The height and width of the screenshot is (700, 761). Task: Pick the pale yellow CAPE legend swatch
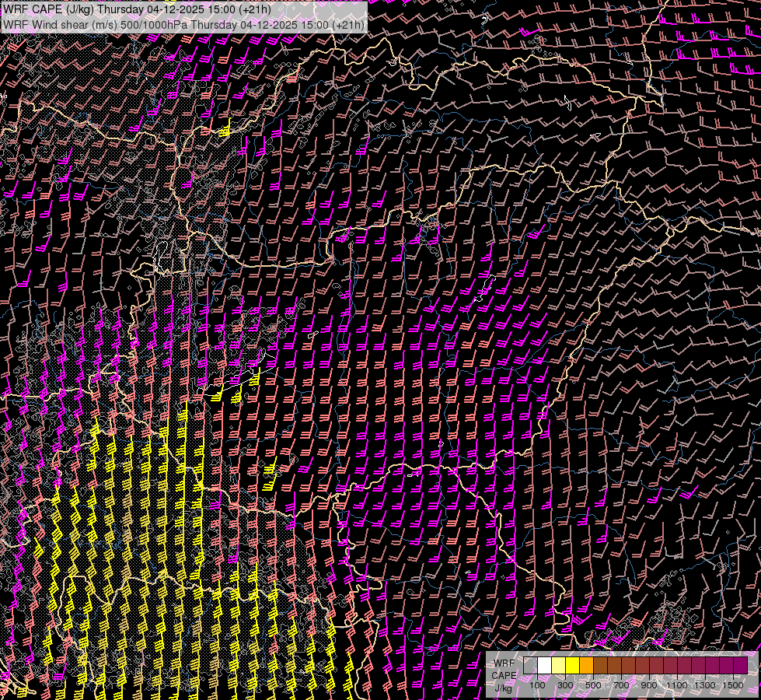tap(558, 666)
